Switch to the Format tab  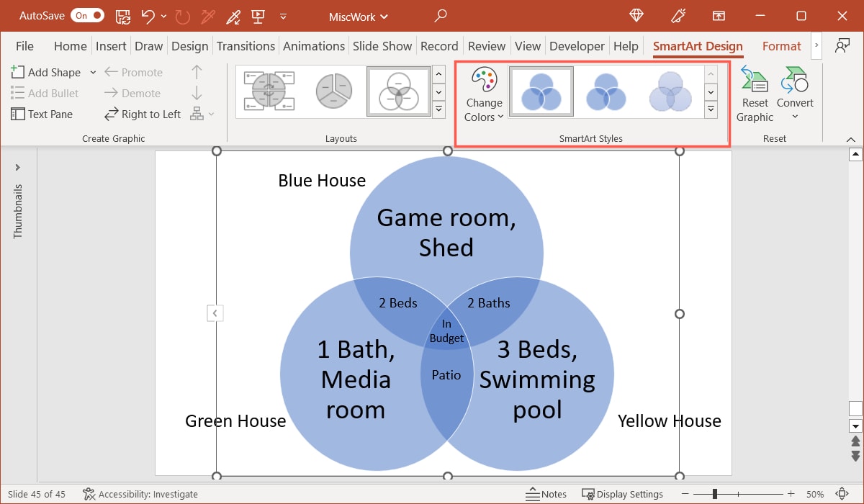pyautogui.click(x=781, y=45)
